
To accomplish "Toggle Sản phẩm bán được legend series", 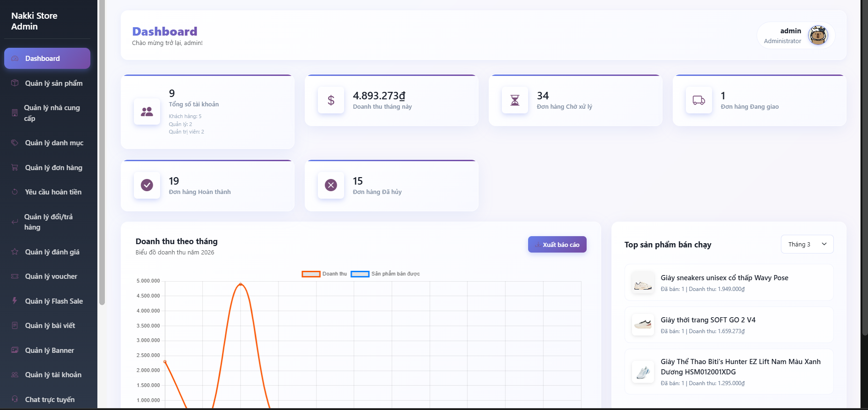I will coord(385,274).
